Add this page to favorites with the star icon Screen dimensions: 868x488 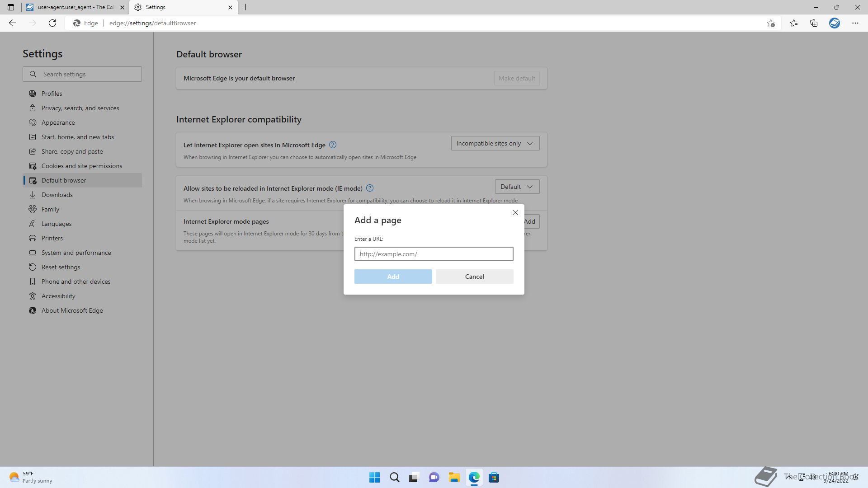[x=771, y=23]
